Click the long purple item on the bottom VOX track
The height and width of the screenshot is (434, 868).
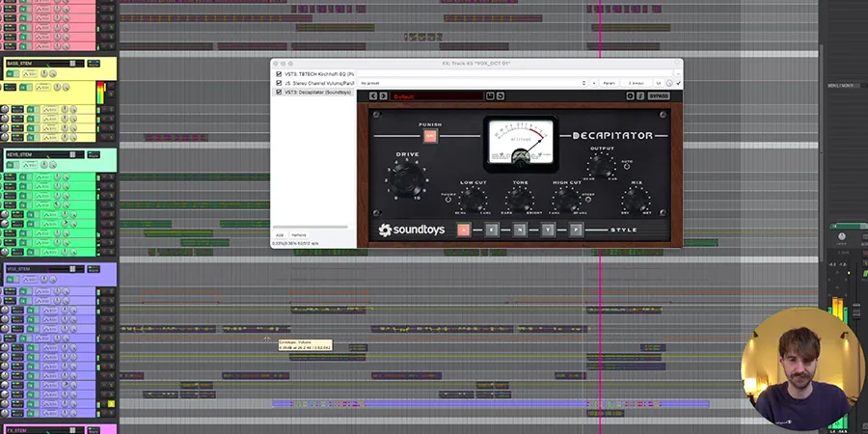[x=491, y=404]
